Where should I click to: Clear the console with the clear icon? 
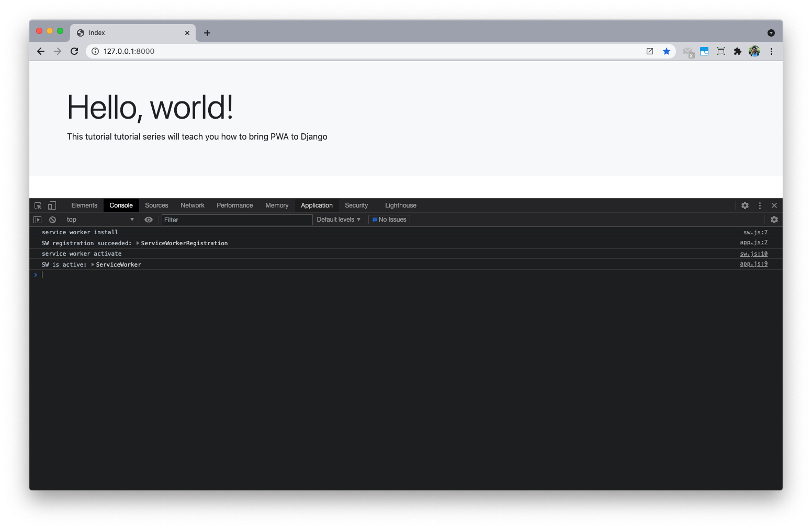(x=52, y=220)
